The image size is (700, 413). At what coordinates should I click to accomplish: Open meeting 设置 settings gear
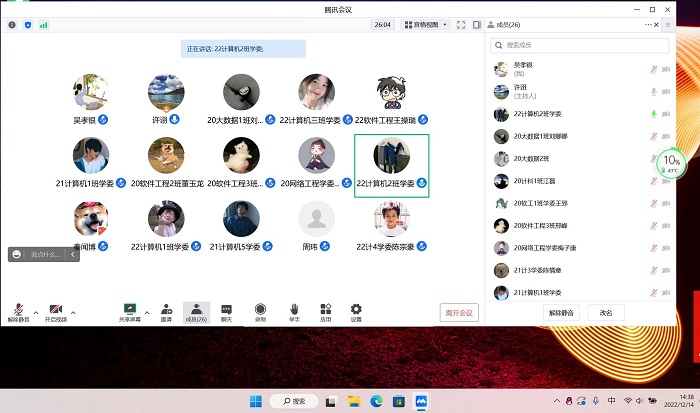click(x=356, y=310)
